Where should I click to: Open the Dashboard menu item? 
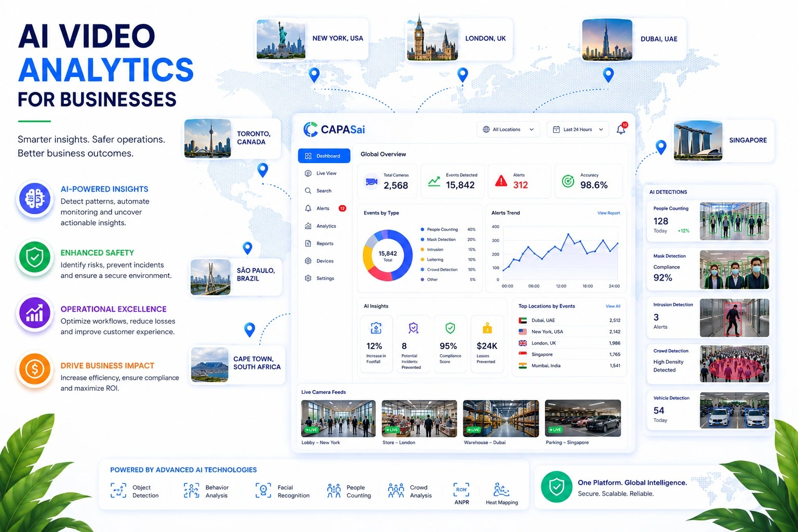[324, 156]
